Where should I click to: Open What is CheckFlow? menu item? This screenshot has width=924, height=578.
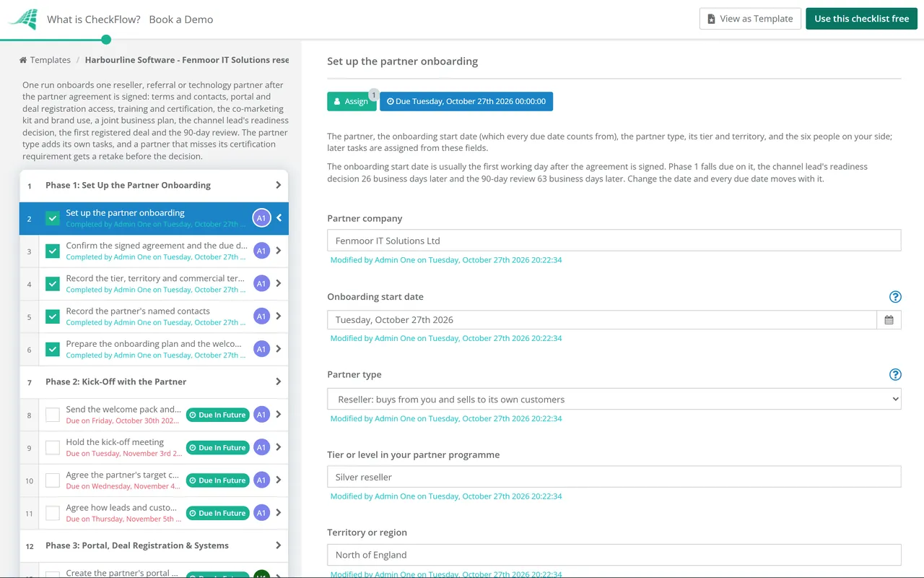[94, 20]
